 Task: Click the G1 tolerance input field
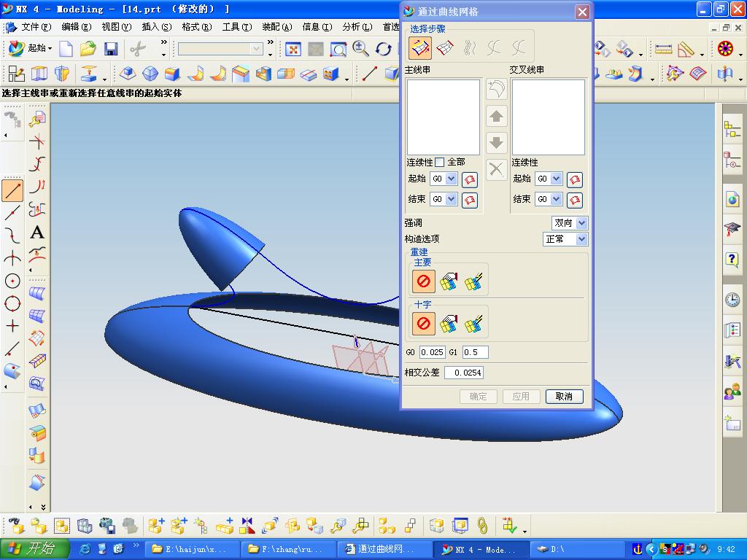(475, 352)
